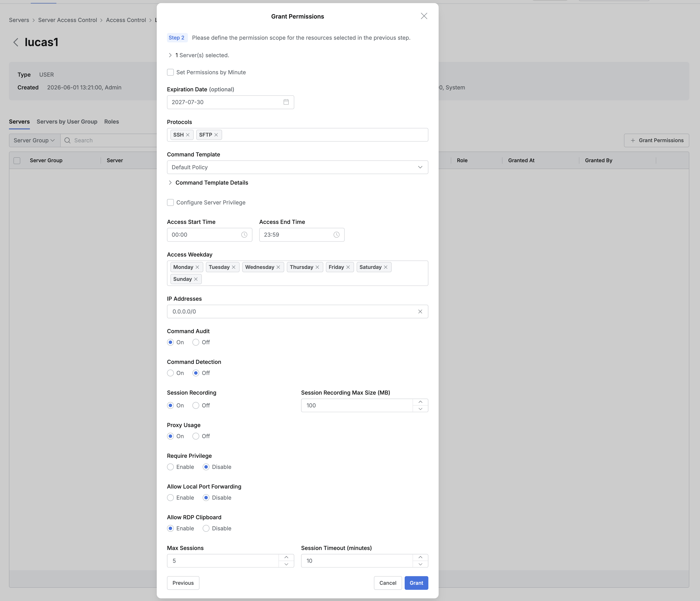Turn Command Detection On
The width and height of the screenshot is (700, 601).
[171, 373]
